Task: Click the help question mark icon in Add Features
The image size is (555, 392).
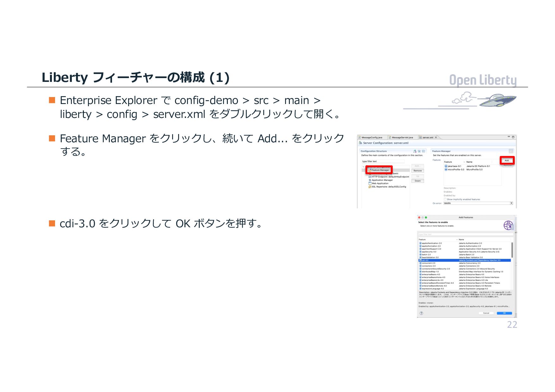Action: pos(421,313)
